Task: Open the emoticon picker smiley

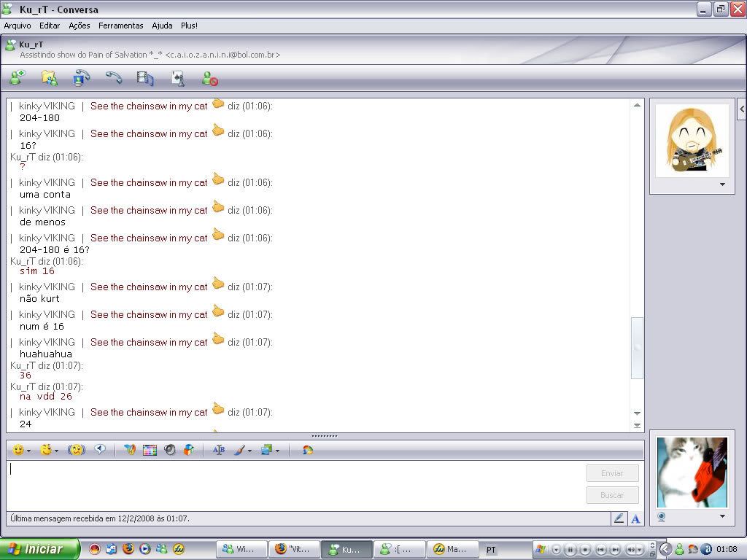Action: (18, 449)
